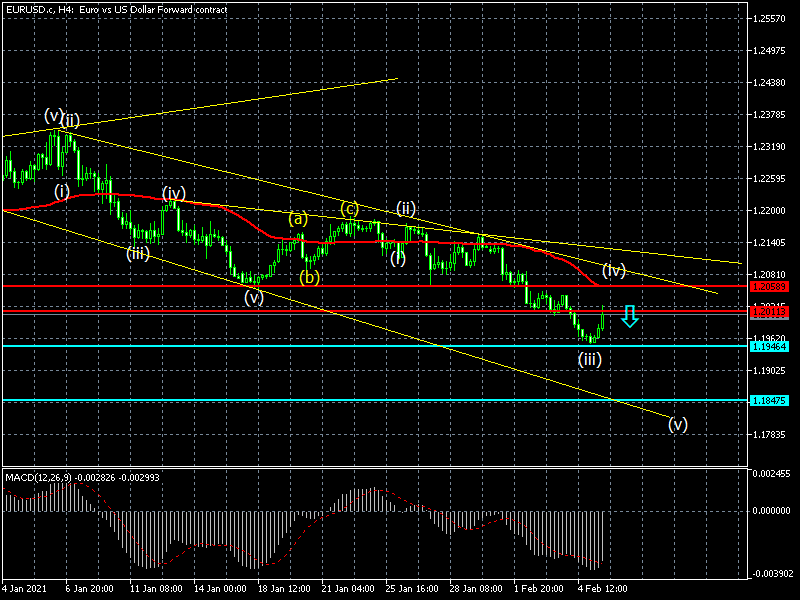Click the red 1.20584 price tag
The height and width of the screenshot is (600, 800).
pos(770,286)
